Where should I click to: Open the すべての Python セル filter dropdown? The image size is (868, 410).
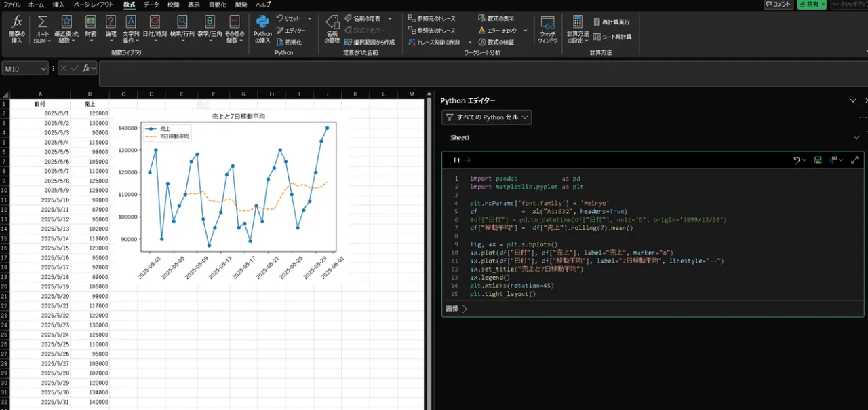(486, 117)
